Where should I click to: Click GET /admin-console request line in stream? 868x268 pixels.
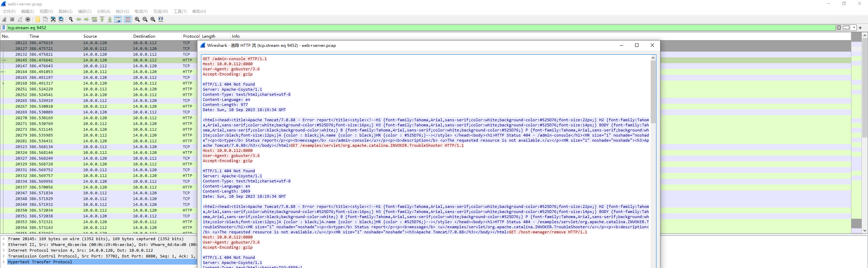click(235, 59)
